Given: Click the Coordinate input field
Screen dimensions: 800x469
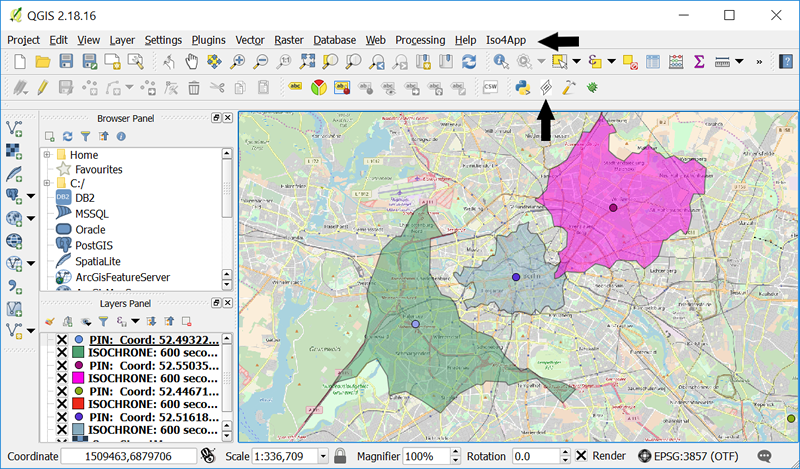Looking at the screenshot, I should [x=129, y=456].
